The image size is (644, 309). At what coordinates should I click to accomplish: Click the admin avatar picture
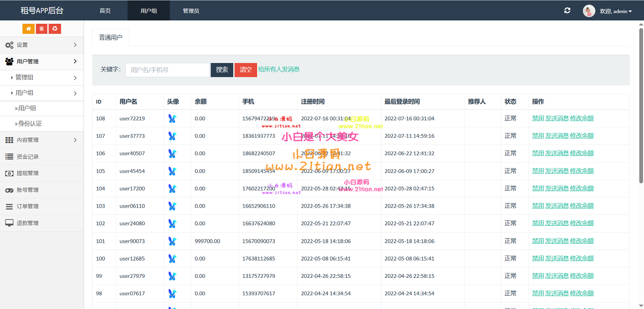pyautogui.click(x=589, y=11)
